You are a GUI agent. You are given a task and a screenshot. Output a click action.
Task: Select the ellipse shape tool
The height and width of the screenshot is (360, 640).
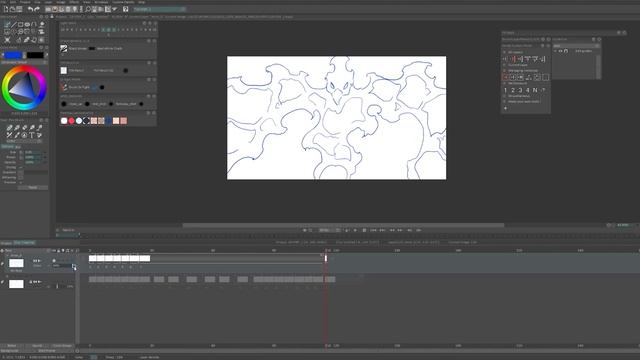pyautogui.click(x=27, y=24)
